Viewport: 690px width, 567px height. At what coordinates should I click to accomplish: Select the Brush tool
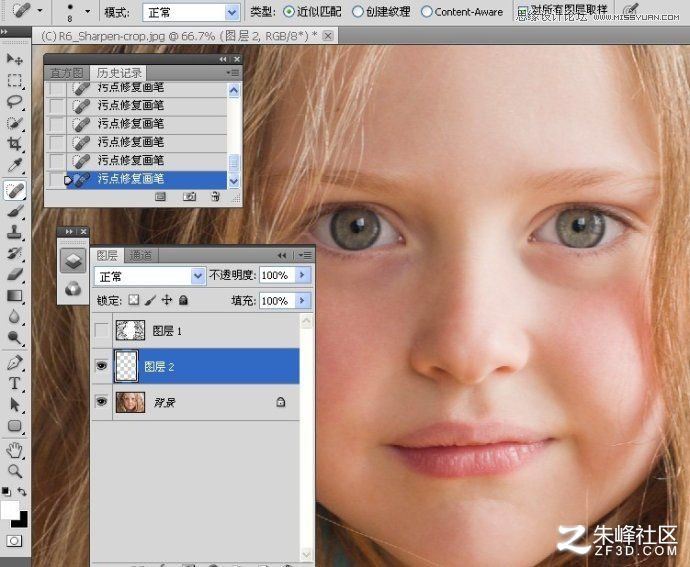(x=15, y=211)
